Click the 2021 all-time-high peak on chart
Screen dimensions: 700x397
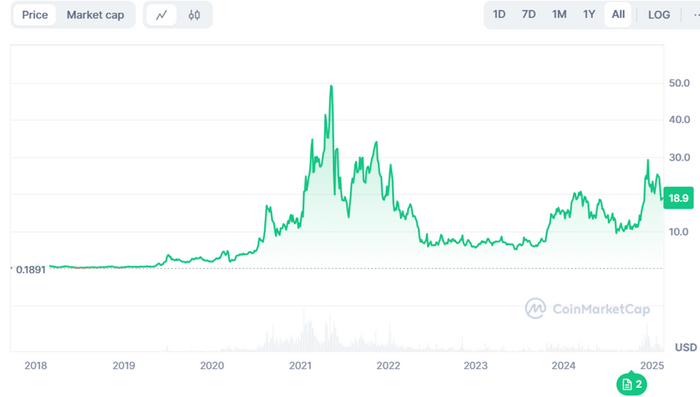pos(331,86)
